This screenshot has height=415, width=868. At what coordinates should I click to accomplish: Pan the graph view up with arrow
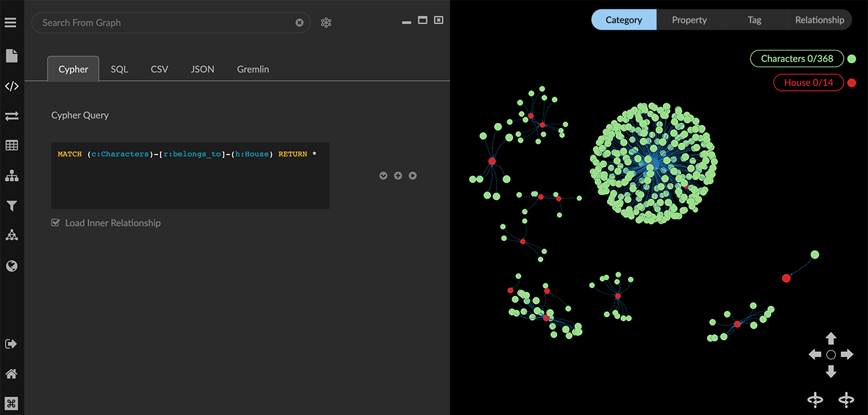(x=831, y=339)
